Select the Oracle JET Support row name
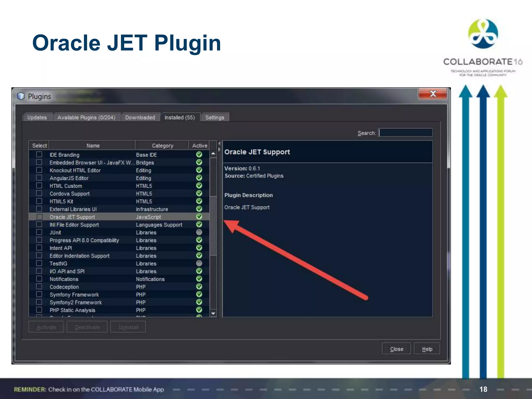The image size is (532, 399). point(72,217)
